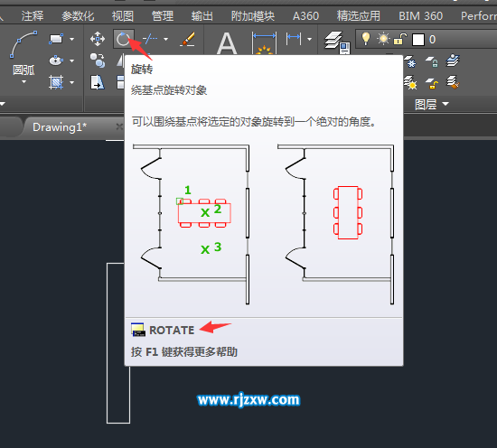Select the large Text (A) tool
Screen dimensions: 497x448
click(x=227, y=43)
